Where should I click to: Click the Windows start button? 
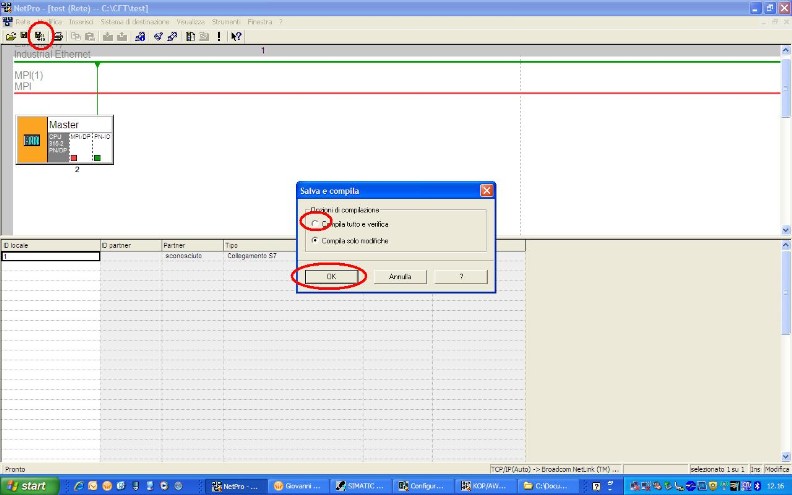pos(29,486)
